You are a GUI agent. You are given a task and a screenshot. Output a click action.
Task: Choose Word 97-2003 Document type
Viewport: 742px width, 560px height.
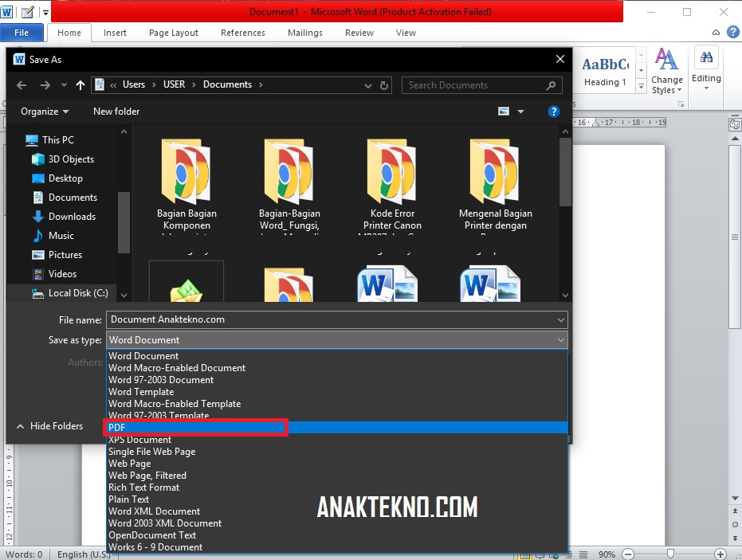pyautogui.click(x=337, y=380)
